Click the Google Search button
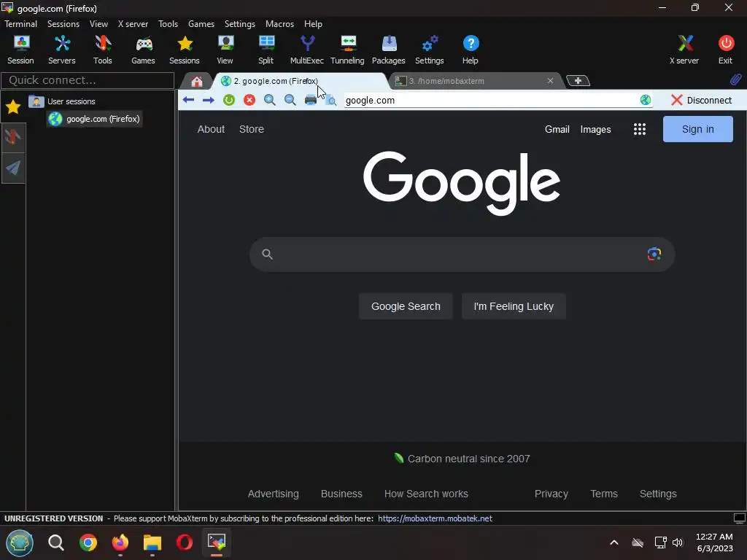 [406, 306]
